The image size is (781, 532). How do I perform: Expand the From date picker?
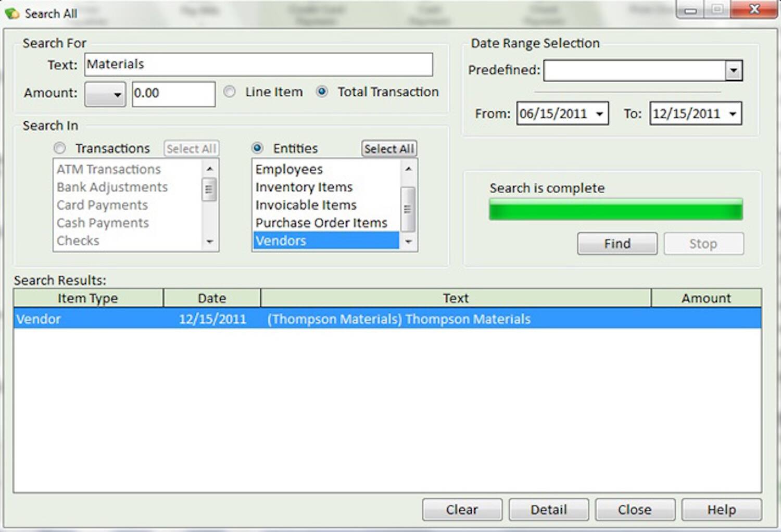tap(599, 113)
